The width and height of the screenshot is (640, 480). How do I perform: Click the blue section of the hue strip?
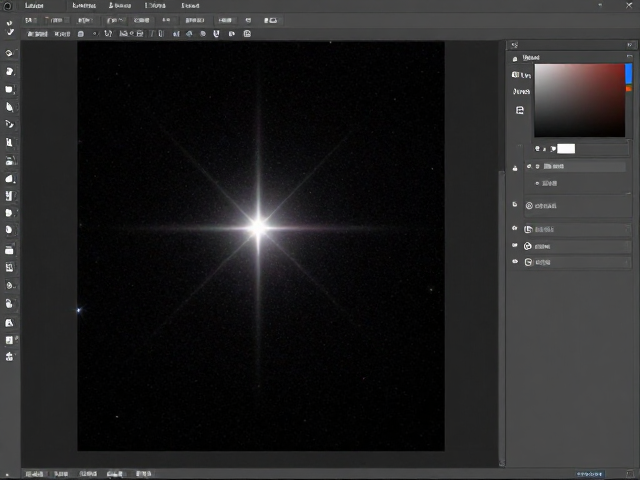pyautogui.click(x=629, y=73)
